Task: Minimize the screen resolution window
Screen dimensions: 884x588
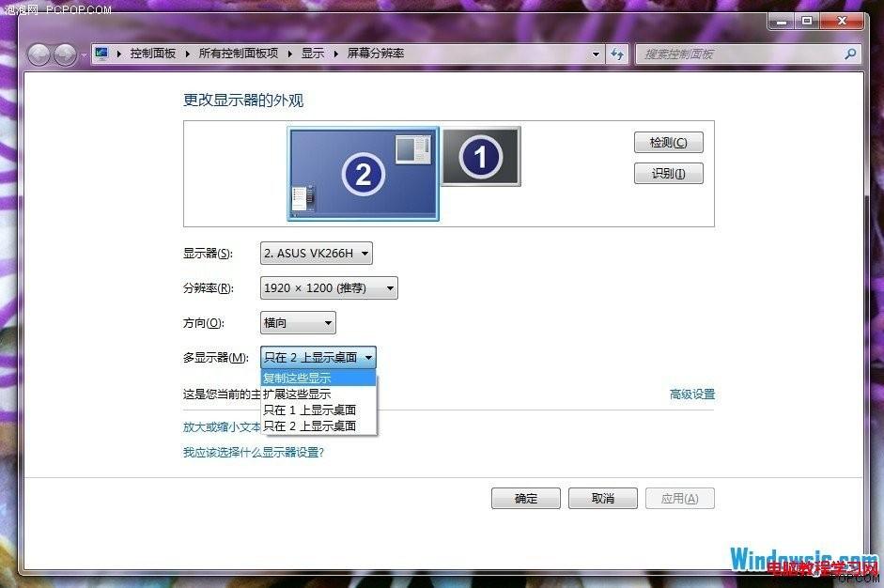Action: pos(782,22)
